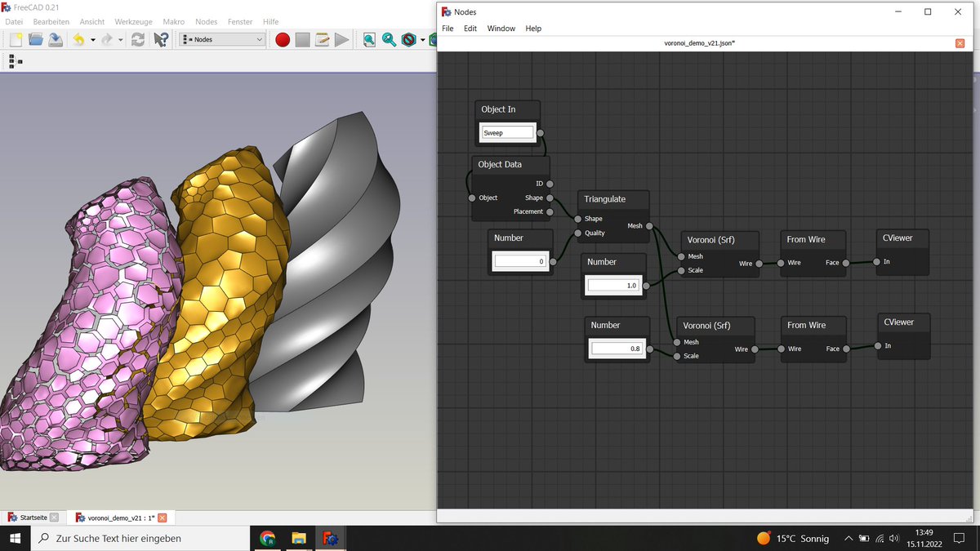
Task: Open the Window menu in the Nodes editor
Action: coord(501,28)
